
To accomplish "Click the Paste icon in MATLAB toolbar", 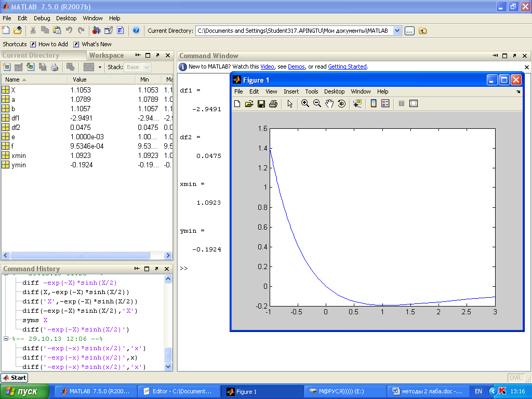I will [x=57, y=31].
